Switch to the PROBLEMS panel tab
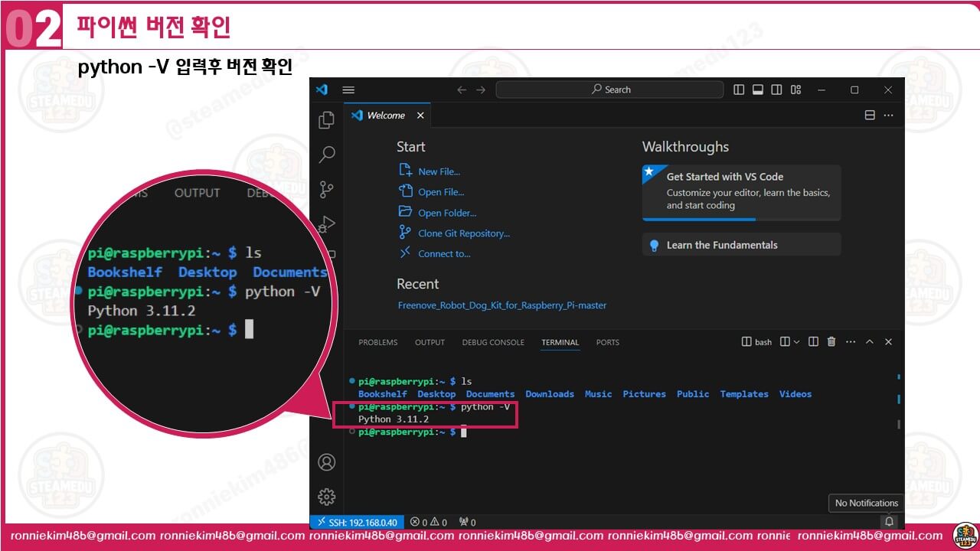Viewport: 980px width, 551px height. click(378, 342)
